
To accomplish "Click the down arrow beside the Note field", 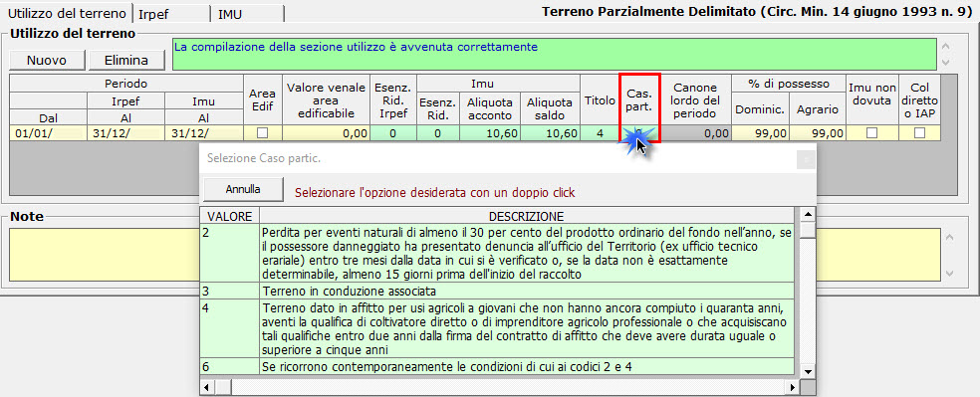I will tap(949, 274).
